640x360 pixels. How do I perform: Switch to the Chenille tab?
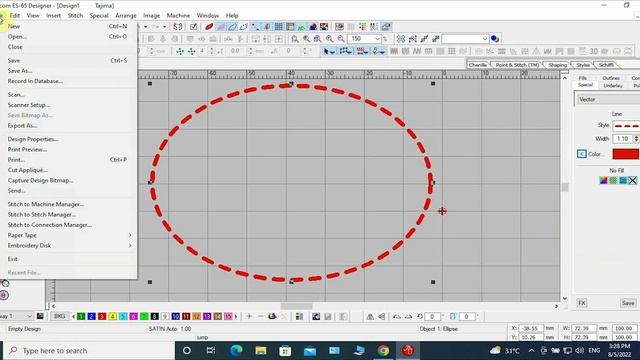pyautogui.click(x=478, y=65)
